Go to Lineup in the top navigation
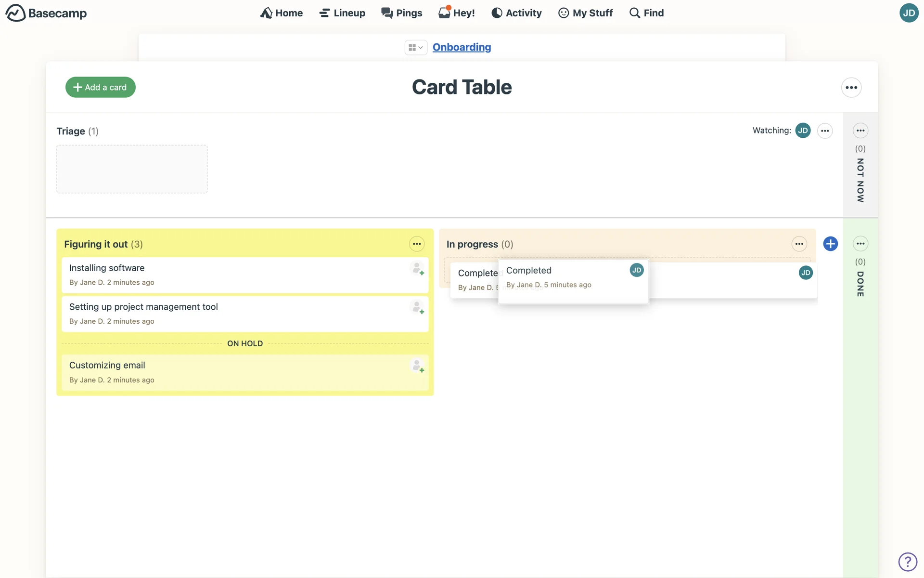 coord(342,13)
